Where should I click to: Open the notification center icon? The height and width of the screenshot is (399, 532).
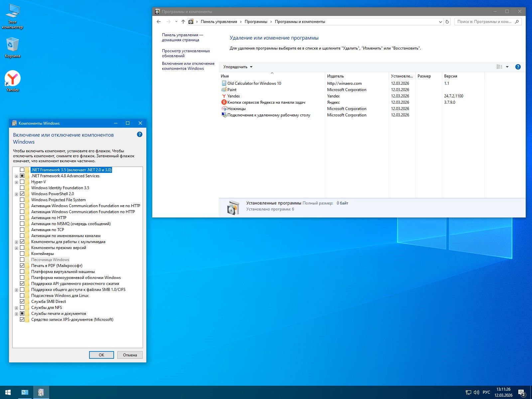pos(521,393)
